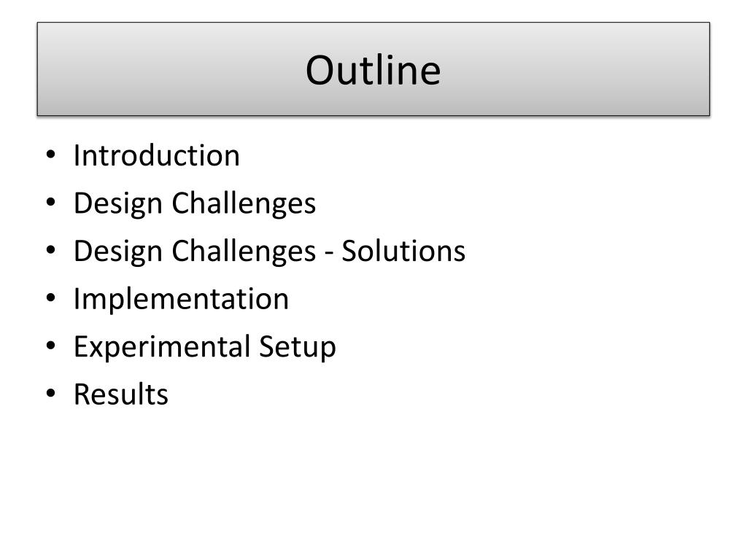Click the bullet dot before Experimental Setup
Screen dimensions: 747x560
(x=51, y=345)
